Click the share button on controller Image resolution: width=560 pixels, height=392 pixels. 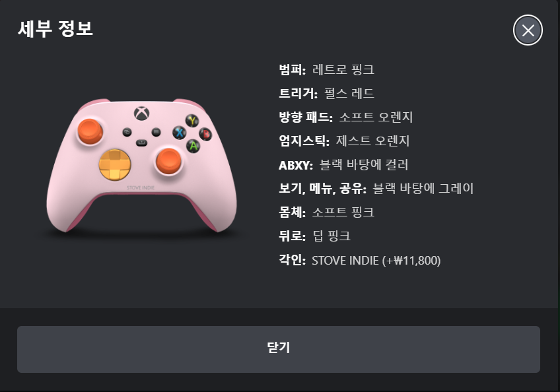click(141, 143)
